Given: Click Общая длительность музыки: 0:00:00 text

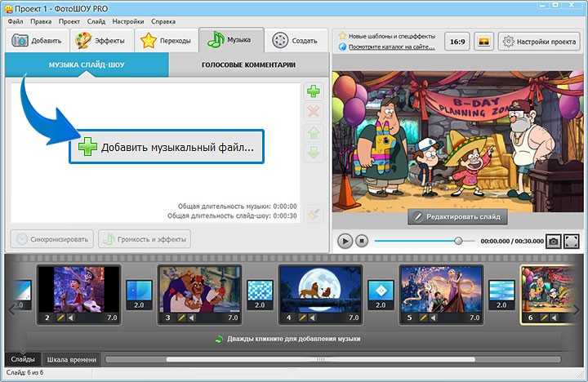Looking at the screenshot, I should click(x=237, y=207).
